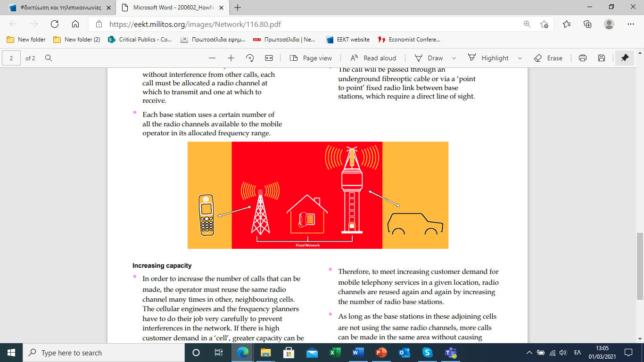Click the vertical scrollbar thumb
The image size is (644, 362).
(x=640, y=266)
